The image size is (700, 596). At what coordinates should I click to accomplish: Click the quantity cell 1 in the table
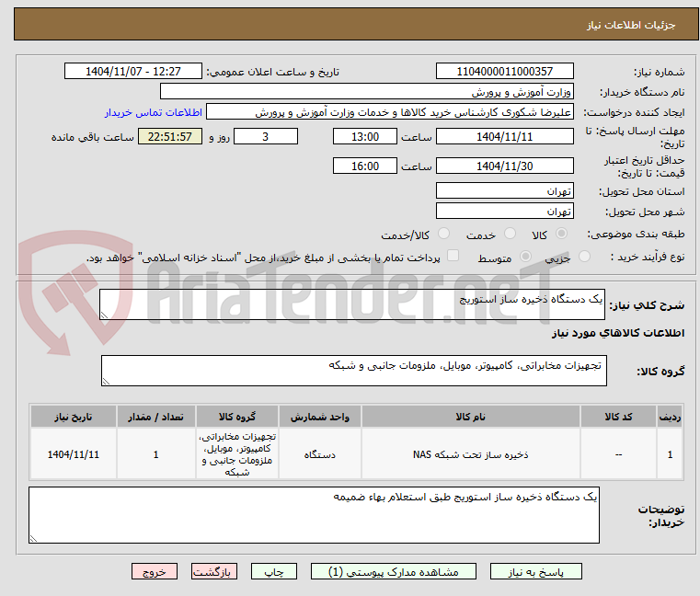(155, 454)
